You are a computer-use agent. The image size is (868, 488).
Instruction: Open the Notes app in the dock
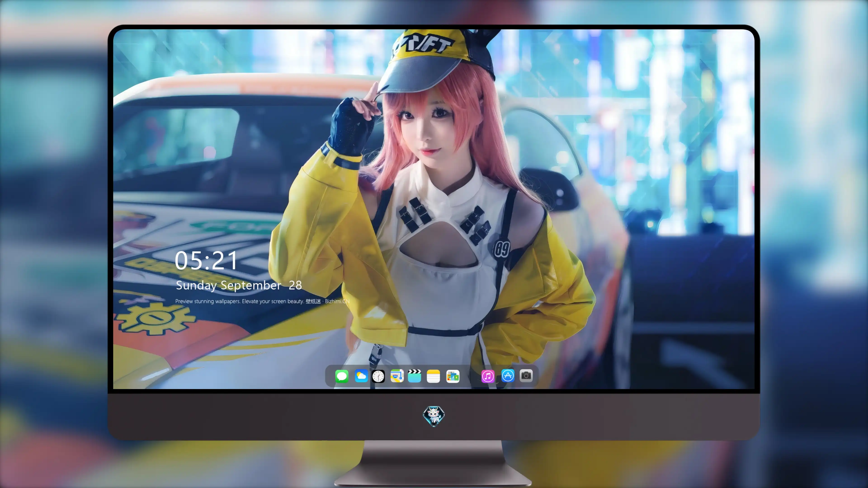coord(433,376)
